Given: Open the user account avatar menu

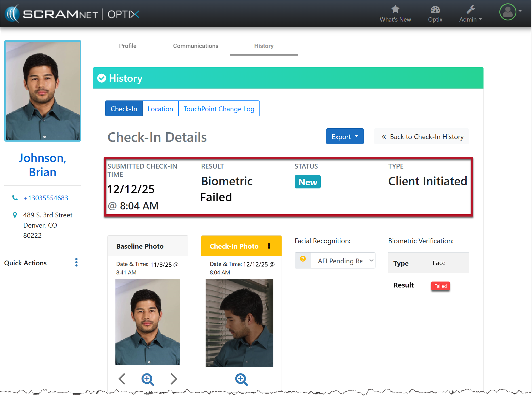Looking at the screenshot, I should pyautogui.click(x=508, y=12).
